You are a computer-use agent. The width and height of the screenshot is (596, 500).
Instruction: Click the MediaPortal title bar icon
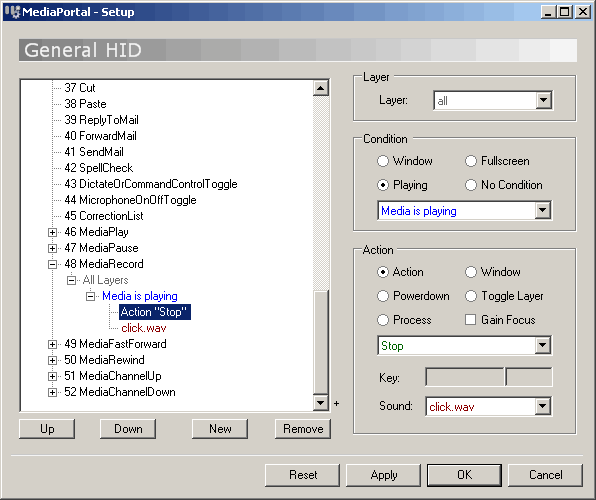(12, 11)
